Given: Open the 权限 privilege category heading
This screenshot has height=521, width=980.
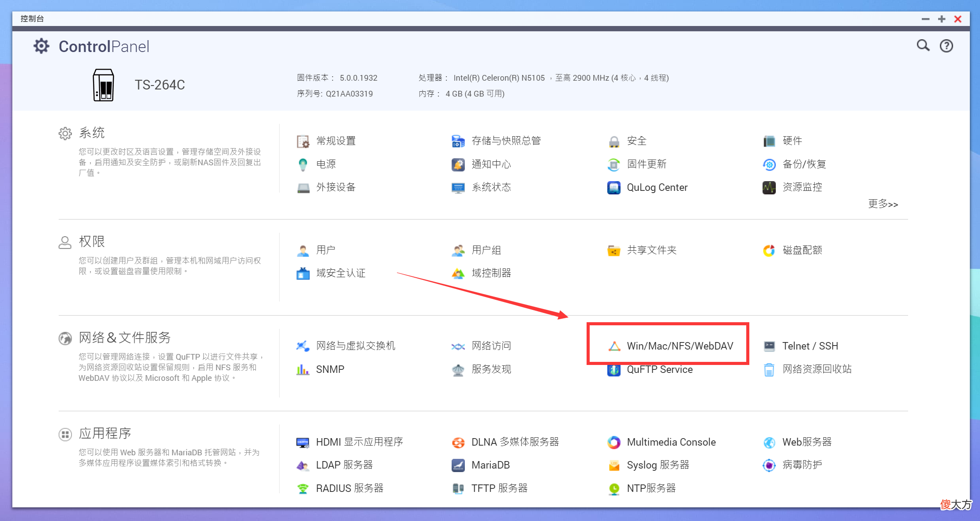Looking at the screenshot, I should 92,242.
